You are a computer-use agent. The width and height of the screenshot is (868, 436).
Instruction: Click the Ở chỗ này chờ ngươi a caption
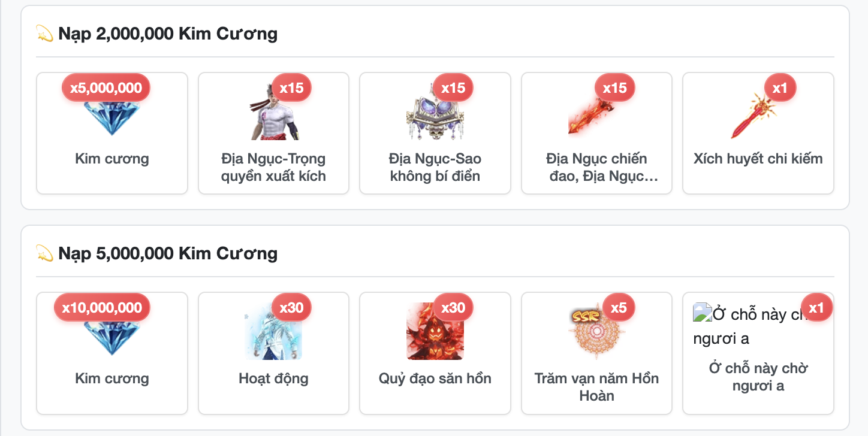758,376
